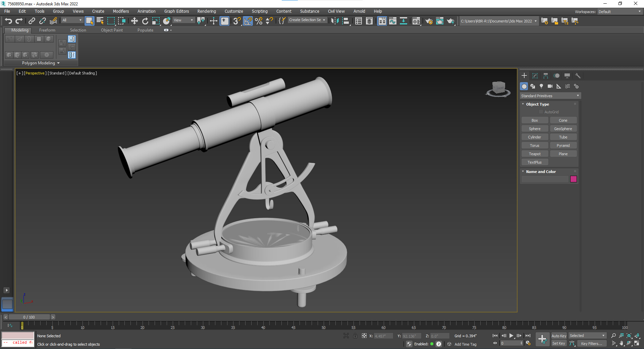644x349 pixels.
Task: Click the Perspective viewport label
Action: coord(35,73)
